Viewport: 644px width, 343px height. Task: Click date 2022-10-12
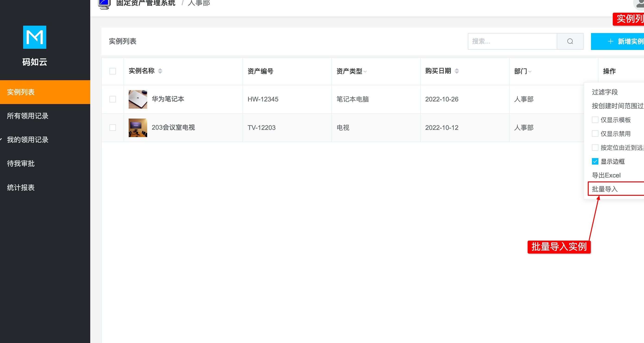tap(442, 128)
